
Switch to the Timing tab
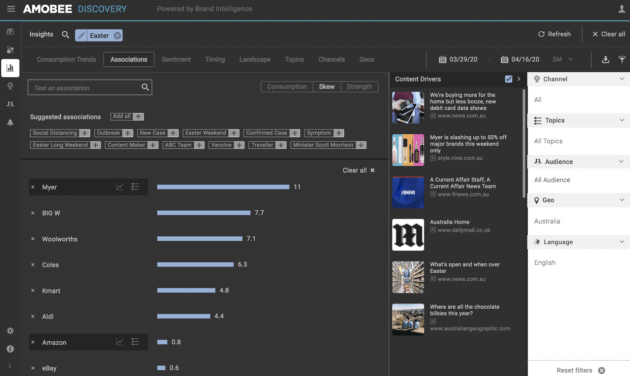tap(215, 59)
